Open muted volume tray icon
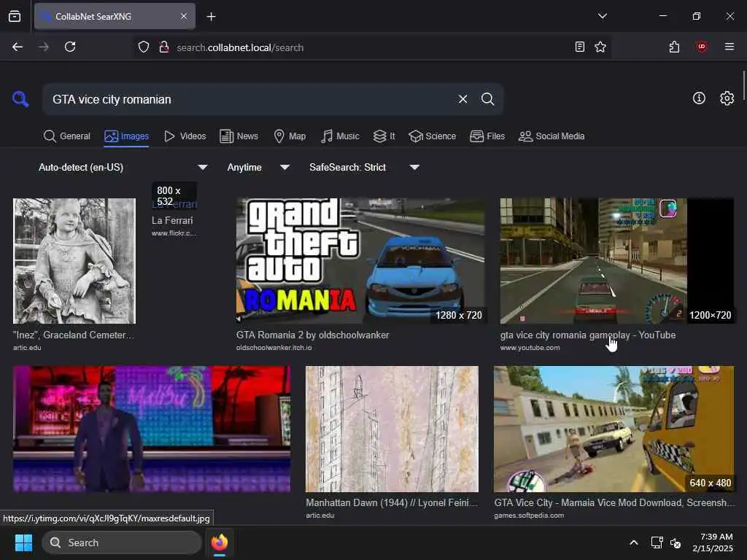 (676, 542)
